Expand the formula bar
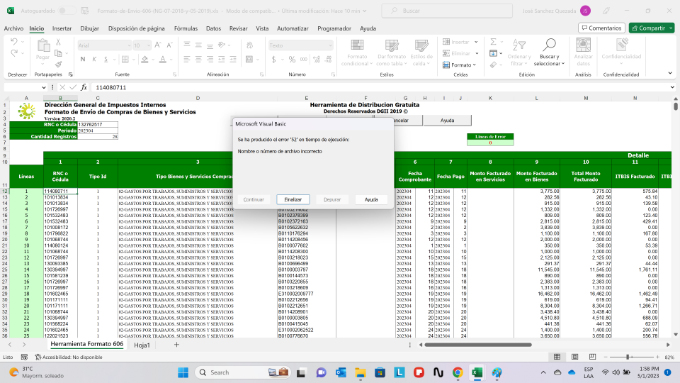 [x=672, y=87]
